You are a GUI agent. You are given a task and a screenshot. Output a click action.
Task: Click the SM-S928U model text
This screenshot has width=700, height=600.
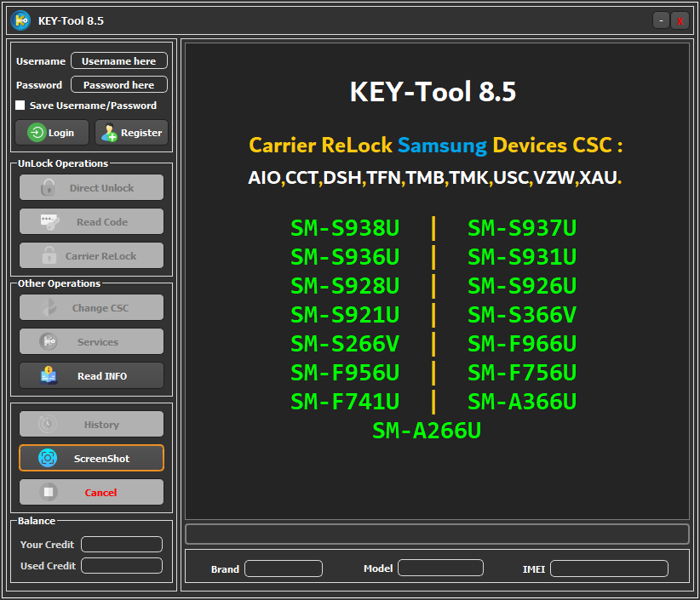pos(345,286)
